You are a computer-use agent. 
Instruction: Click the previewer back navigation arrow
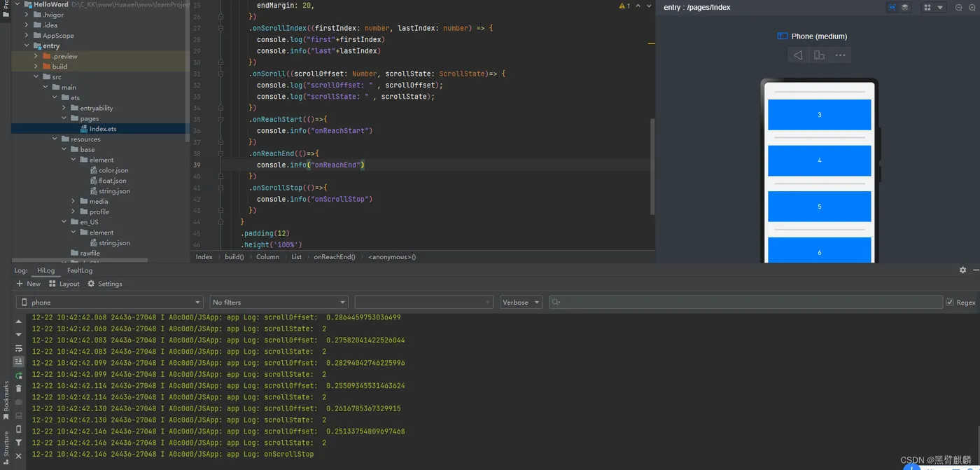click(798, 55)
